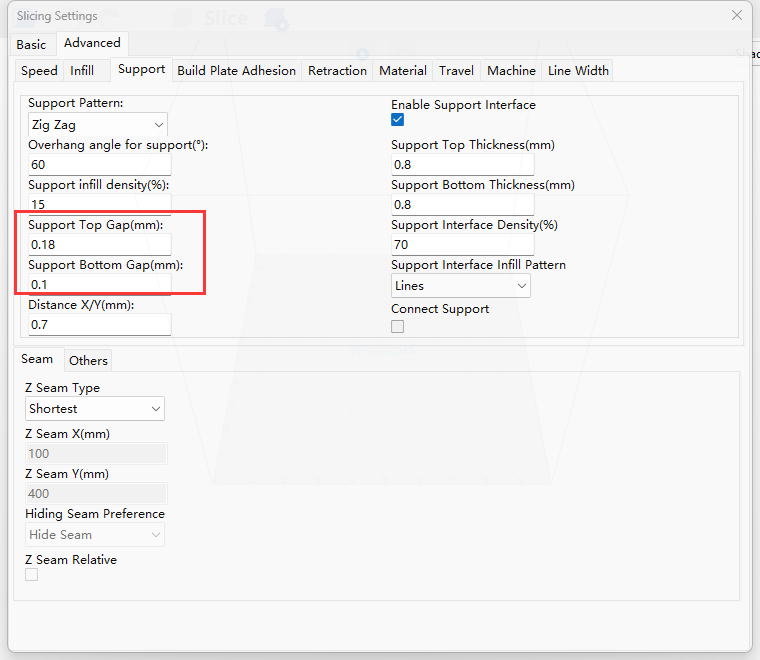Edit the Support Top Gap value

pos(99,245)
